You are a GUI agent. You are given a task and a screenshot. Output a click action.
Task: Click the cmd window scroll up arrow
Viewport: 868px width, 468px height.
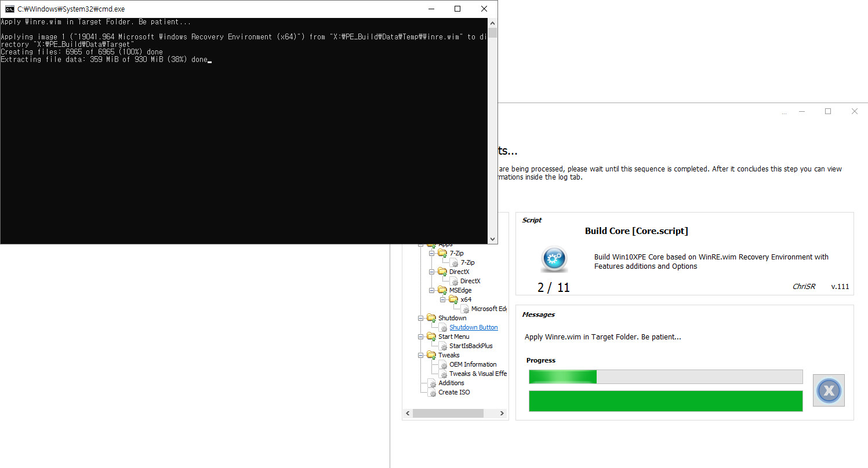[492, 23]
